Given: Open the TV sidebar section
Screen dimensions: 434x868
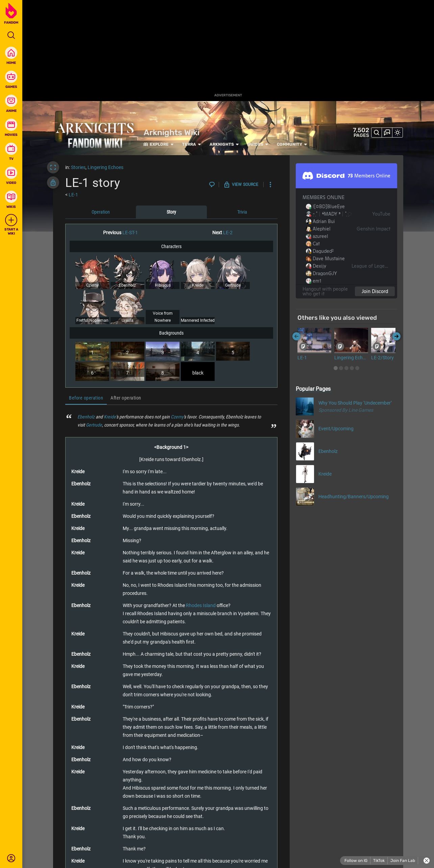Looking at the screenshot, I should (11, 152).
